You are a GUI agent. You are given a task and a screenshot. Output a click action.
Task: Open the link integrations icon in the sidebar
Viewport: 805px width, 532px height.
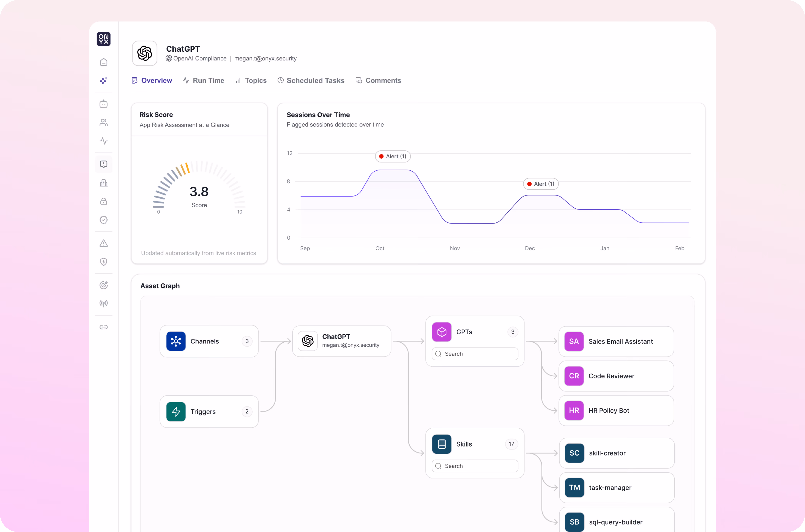pos(104,327)
